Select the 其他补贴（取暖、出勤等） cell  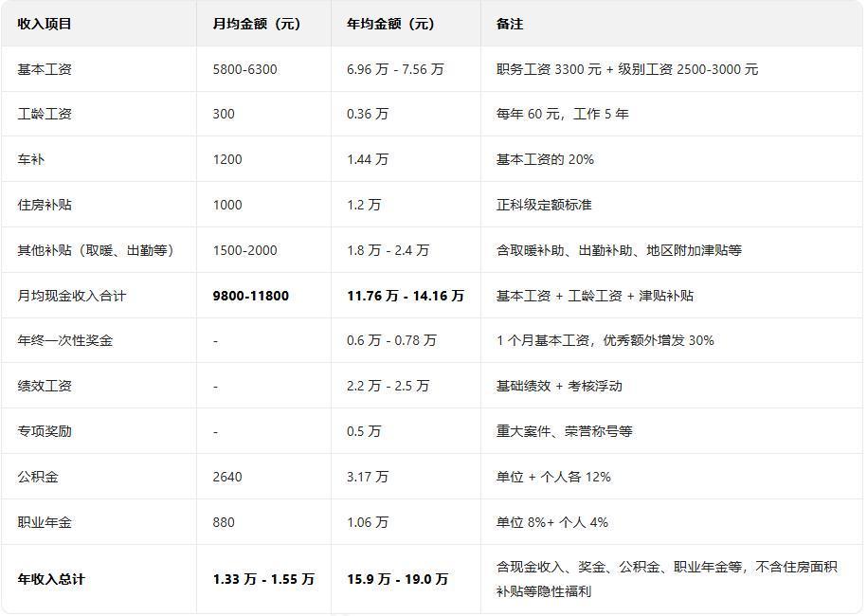pos(97,250)
